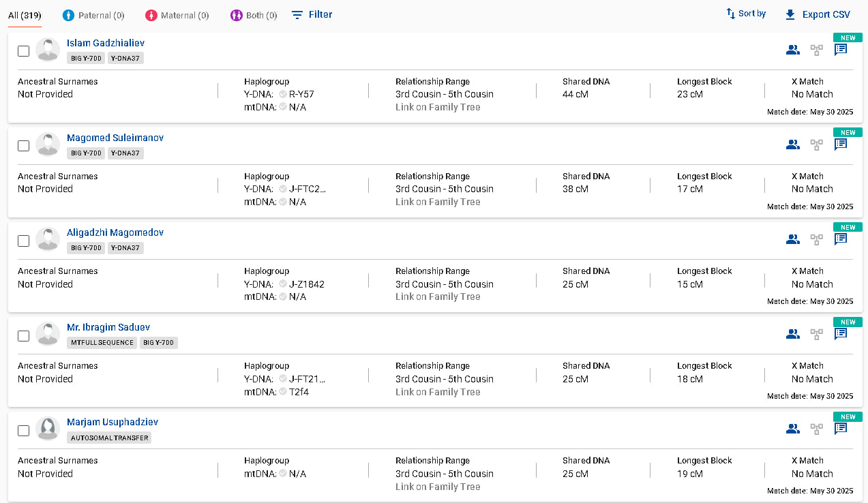The width and height of the screenshot is (868, 503).
Task: Click the Y-DNA verified icon beside R-Y57
Action: [x=282, y=94]
